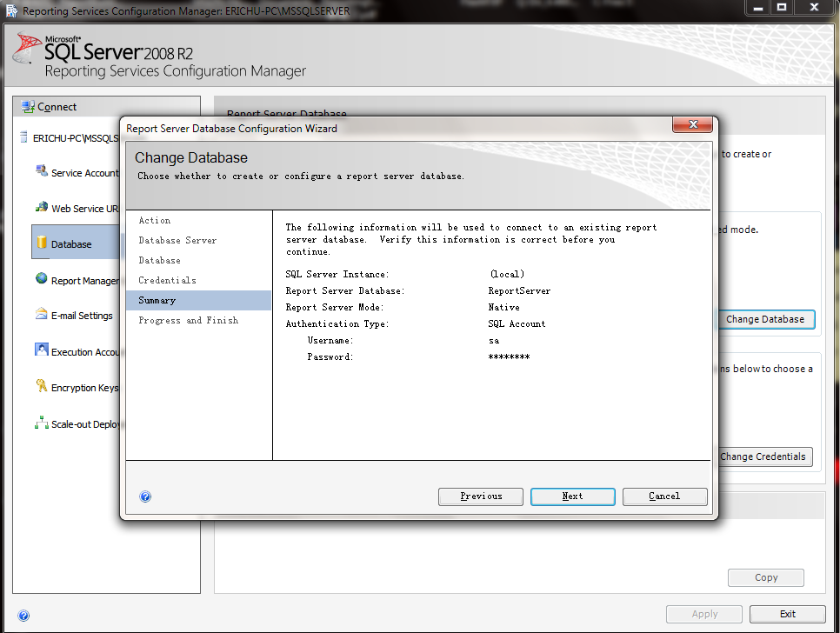This screenshot has width=840, height=633.
Task: Open Service Account page via its icon
Action: coord(41,170)
